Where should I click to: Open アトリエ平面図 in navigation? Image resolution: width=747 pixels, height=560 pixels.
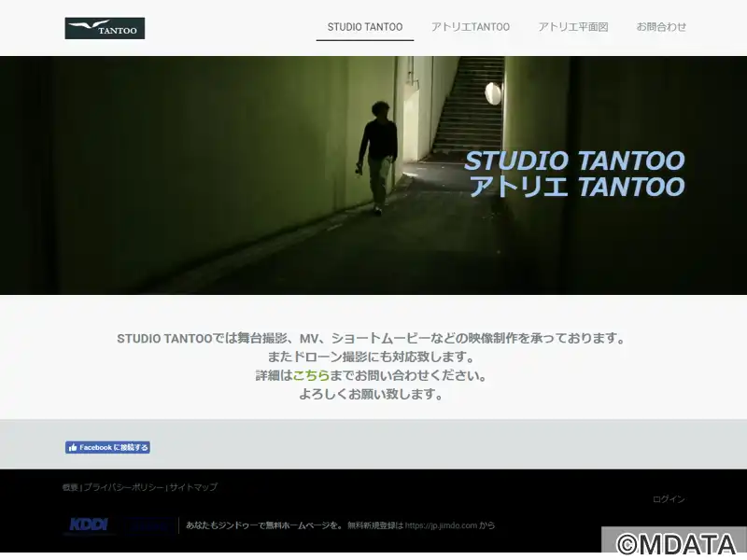[573, 27]
